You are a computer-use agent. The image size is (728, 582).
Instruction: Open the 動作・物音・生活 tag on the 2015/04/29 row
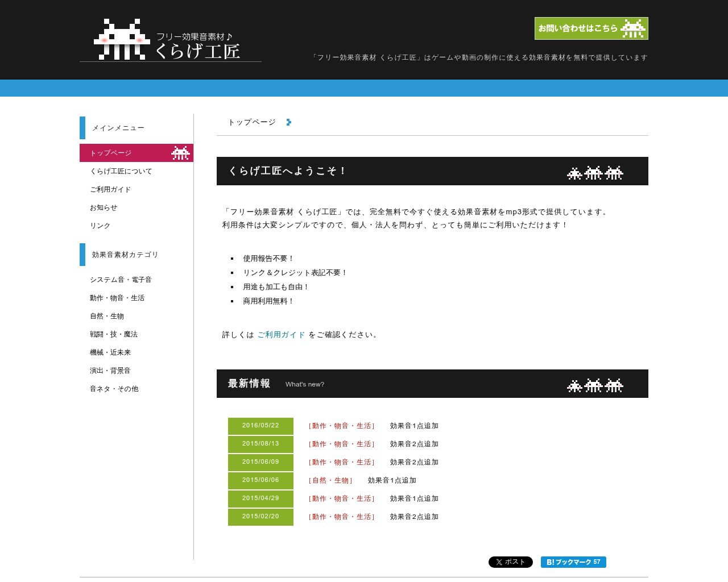342,498
